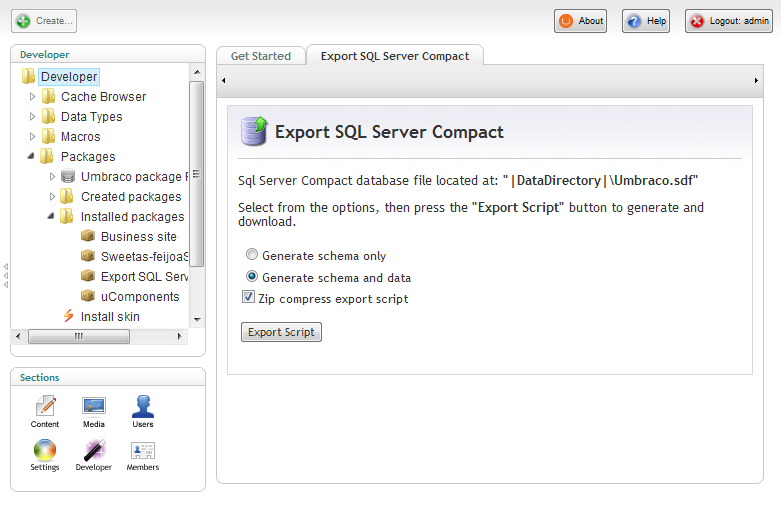Click Logout: admin button

(729, 21)
